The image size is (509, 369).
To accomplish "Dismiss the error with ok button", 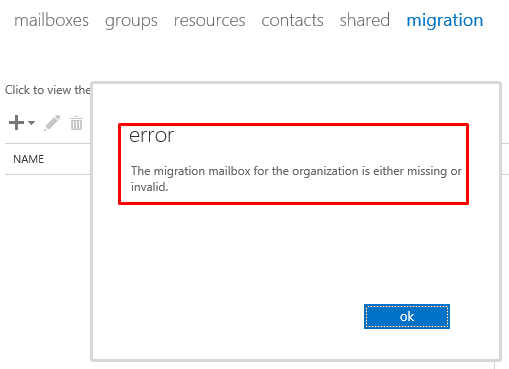I will 407,316.
